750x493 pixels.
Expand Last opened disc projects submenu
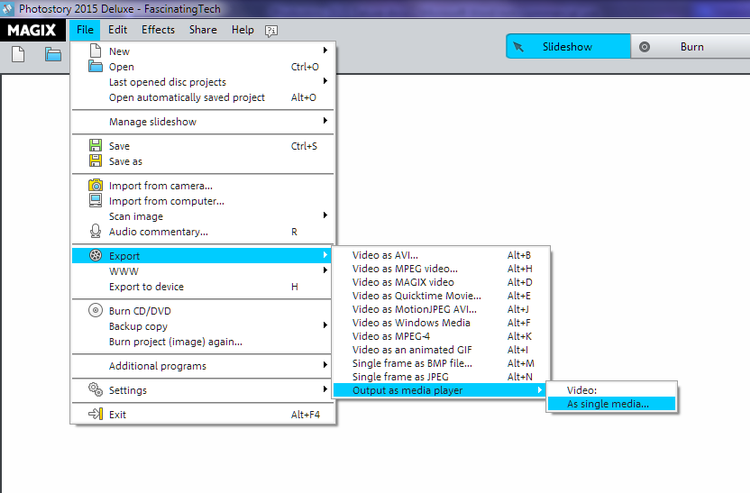pyautogui.click(x=325, y=81)
